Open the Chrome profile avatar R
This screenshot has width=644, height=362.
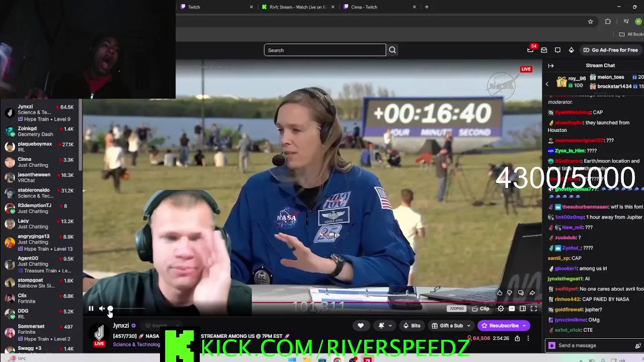point(638,22)
